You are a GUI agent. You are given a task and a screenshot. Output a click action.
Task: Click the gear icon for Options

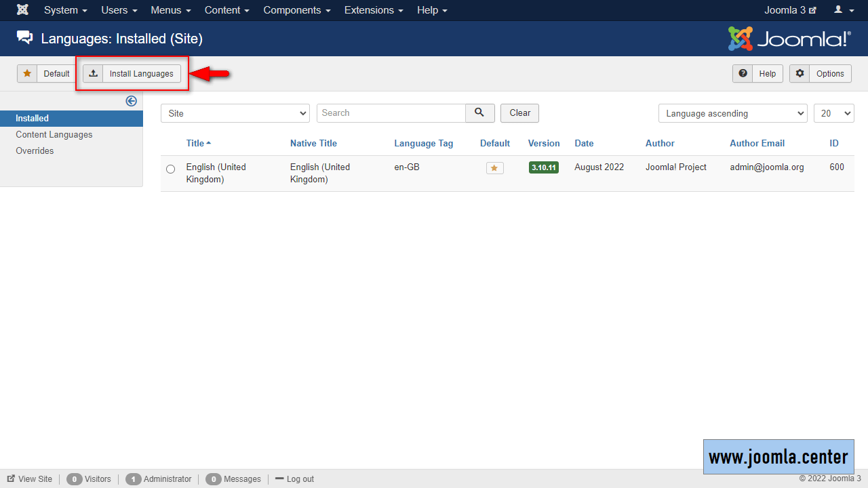click(800, 74)
